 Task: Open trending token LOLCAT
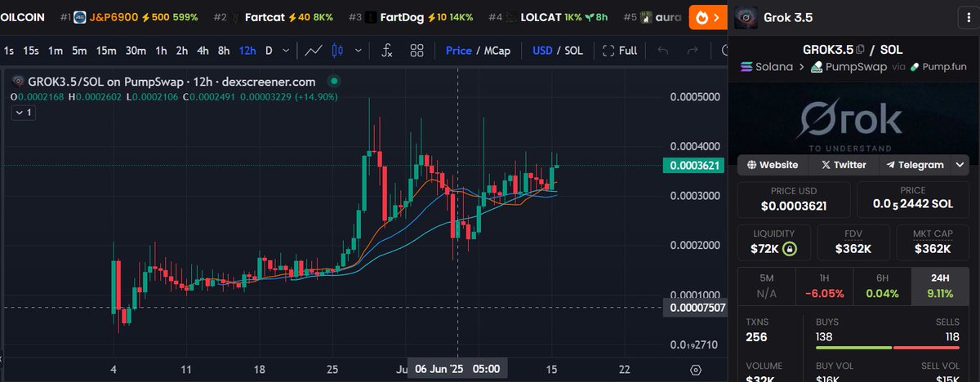pos(549,16)
